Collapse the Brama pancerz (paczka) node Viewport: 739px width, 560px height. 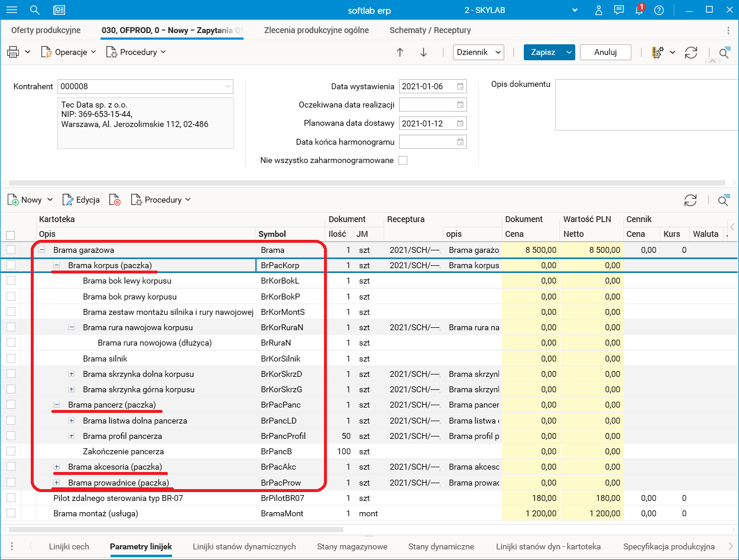(57, 405)
